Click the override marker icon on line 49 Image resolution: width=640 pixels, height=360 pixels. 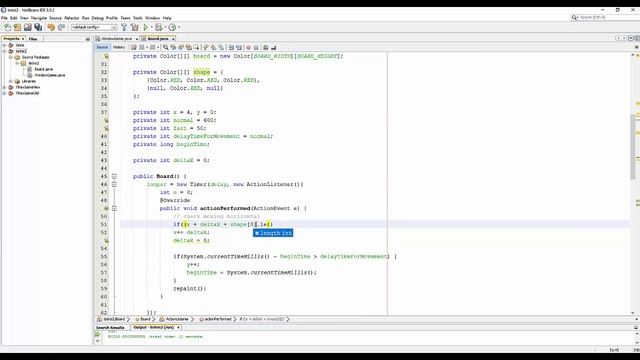[106, 208]
